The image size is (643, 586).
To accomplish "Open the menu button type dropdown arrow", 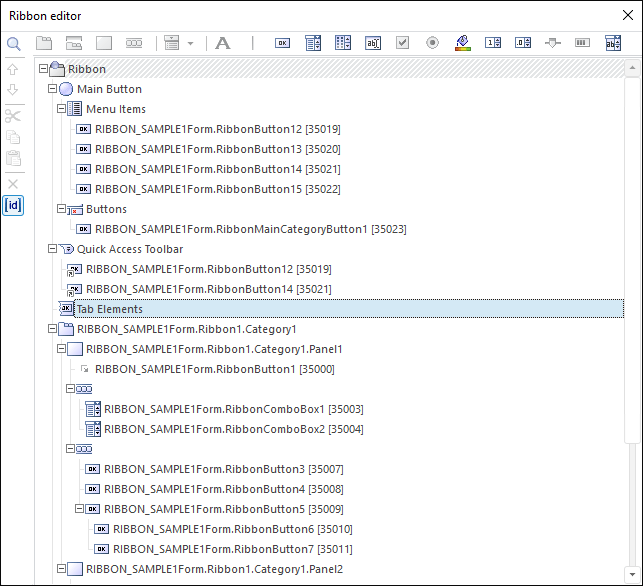I will point(190,43).
